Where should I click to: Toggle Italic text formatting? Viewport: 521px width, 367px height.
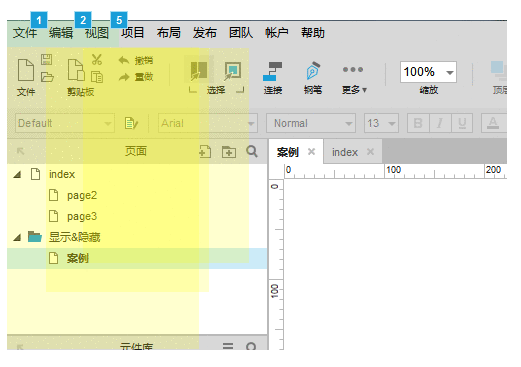click(440, 123)
